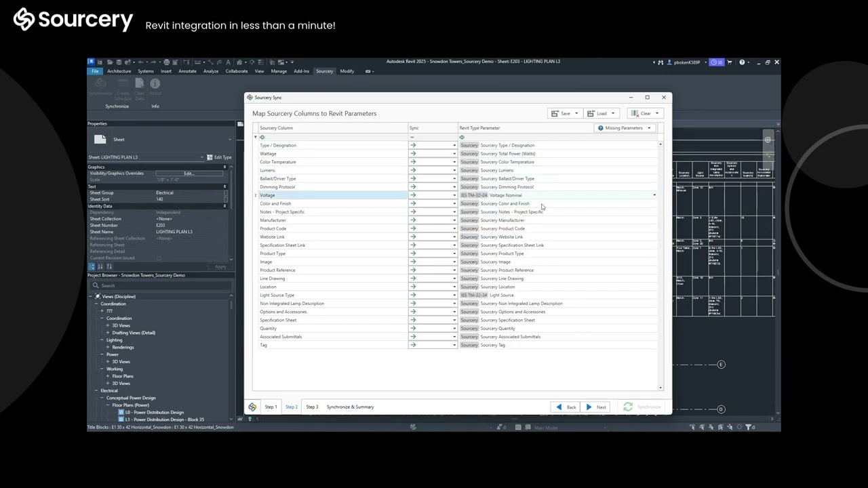Viewport: 868px width, 488px height.
Task: Select the Step 1 tab in Sourcery Sync
Action: pyautogui.click(x=271, y=407)
